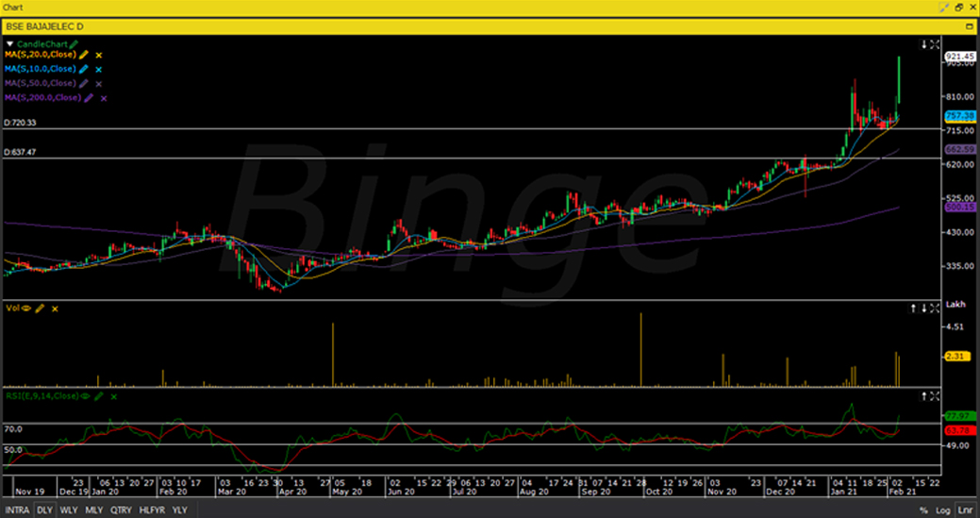The width and height of the screenshot is (980, 518).
Task: Switch to HLFYR half-yearly timeframe
Action: 153,510
